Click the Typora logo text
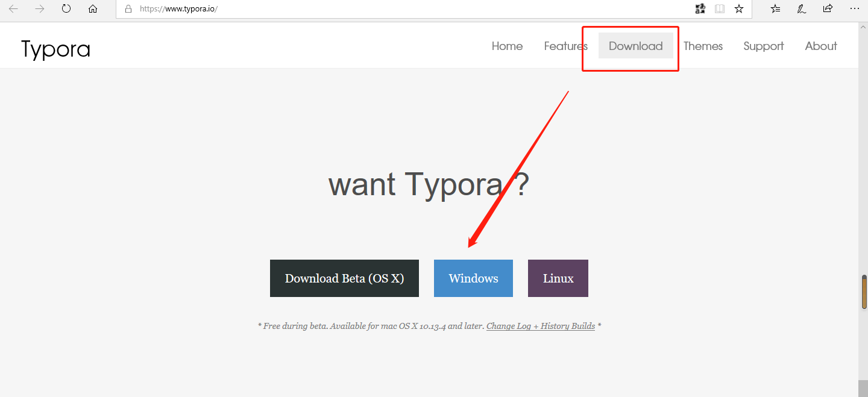This screenshot has height=397, width=868. click(55, 48)
